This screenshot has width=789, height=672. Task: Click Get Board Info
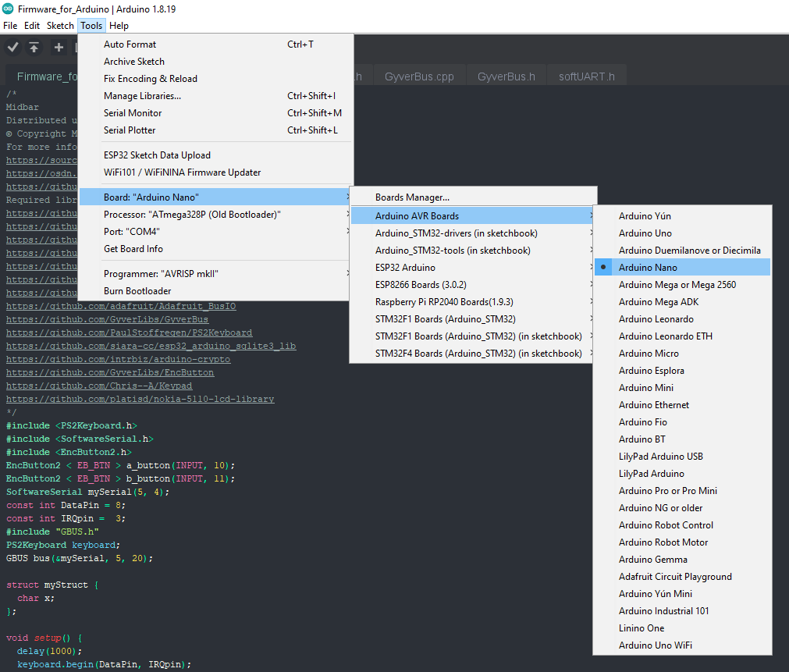click(215, 249)
